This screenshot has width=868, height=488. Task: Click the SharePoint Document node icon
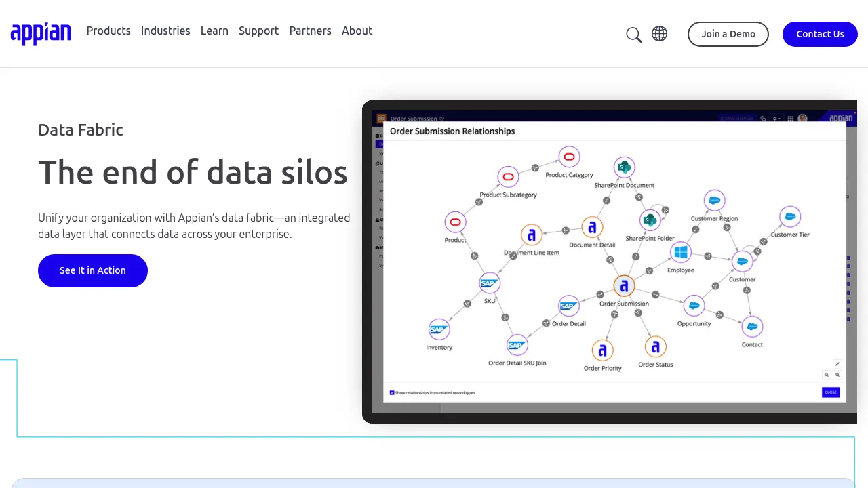tap(624, 167)
